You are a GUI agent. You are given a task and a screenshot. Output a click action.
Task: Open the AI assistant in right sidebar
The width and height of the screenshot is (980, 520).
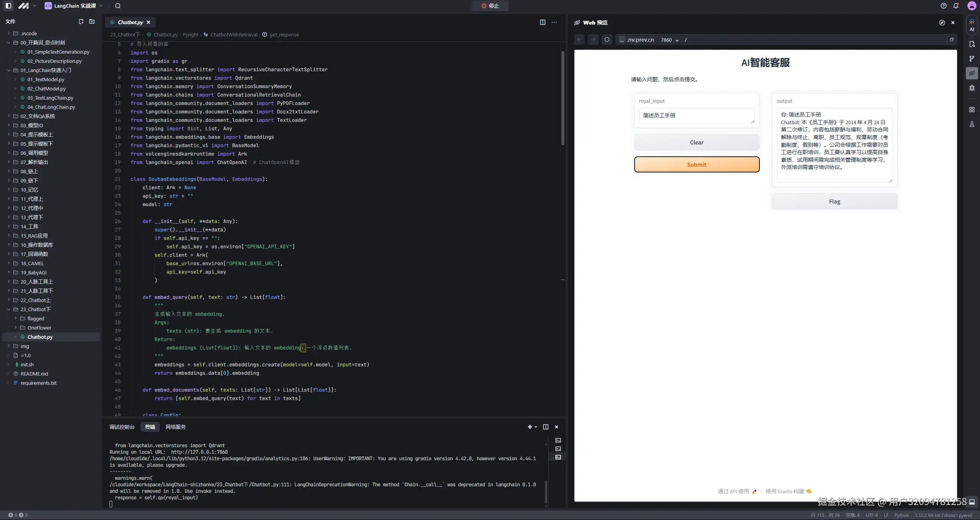coord(972,25)
